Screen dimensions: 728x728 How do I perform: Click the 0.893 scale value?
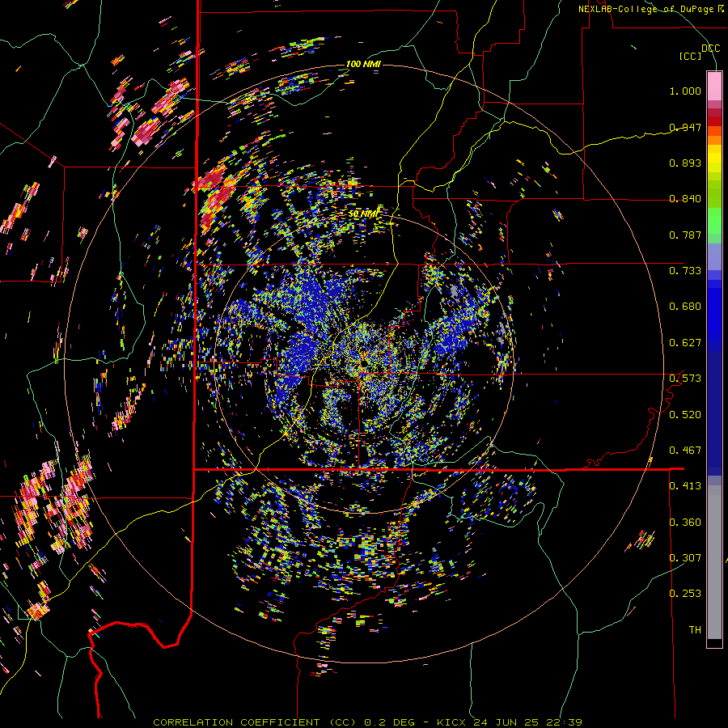pos(685,163)
